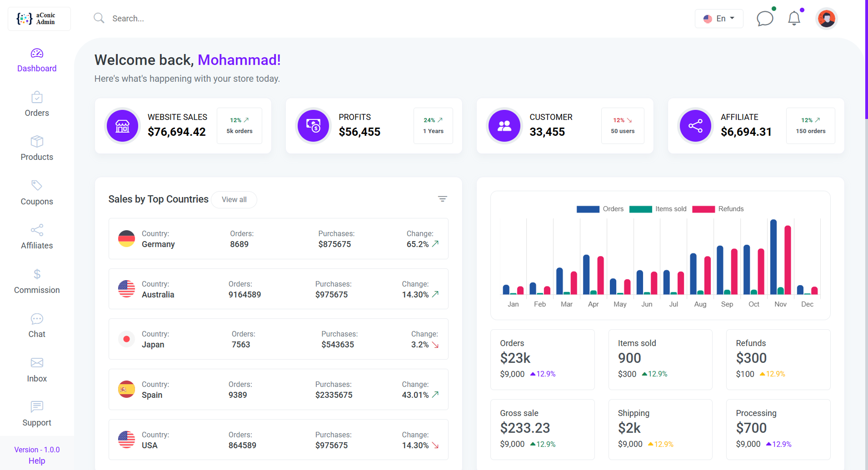Open the chat messages bubble icon

tap(765, 19)
